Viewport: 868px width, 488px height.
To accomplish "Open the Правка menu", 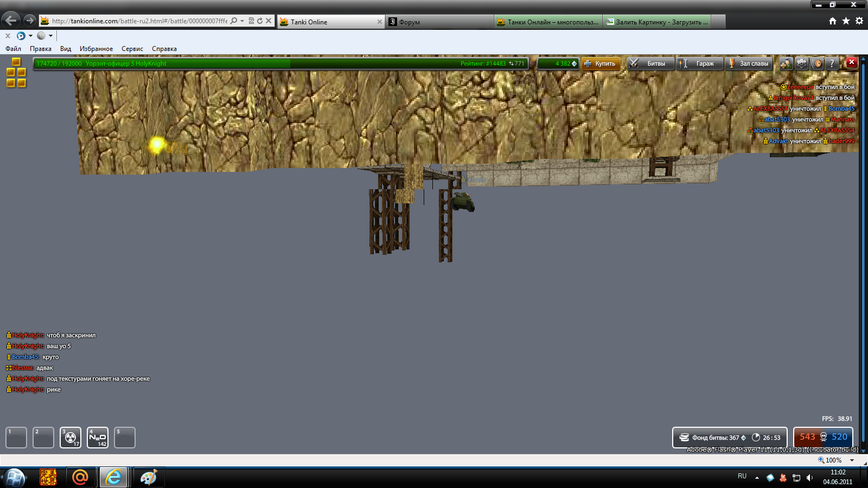I will coord(41,49).
